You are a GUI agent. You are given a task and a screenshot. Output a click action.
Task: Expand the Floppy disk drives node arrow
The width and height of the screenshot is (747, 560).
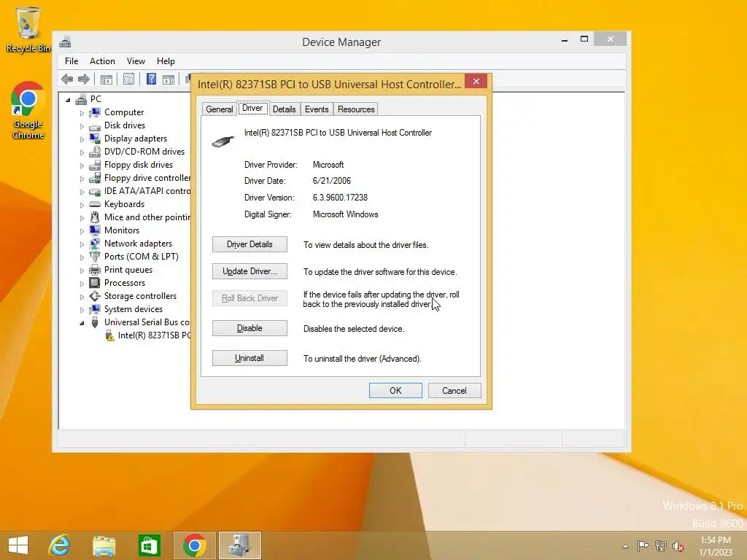click(82, 166)
